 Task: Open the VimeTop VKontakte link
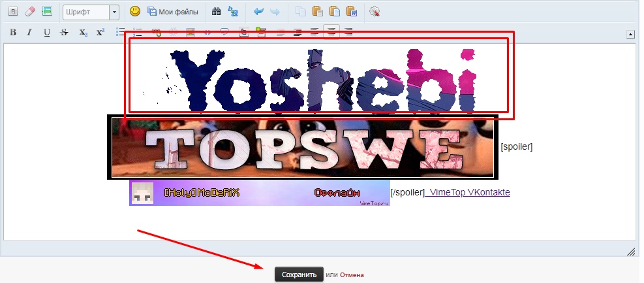click(468, 192)
